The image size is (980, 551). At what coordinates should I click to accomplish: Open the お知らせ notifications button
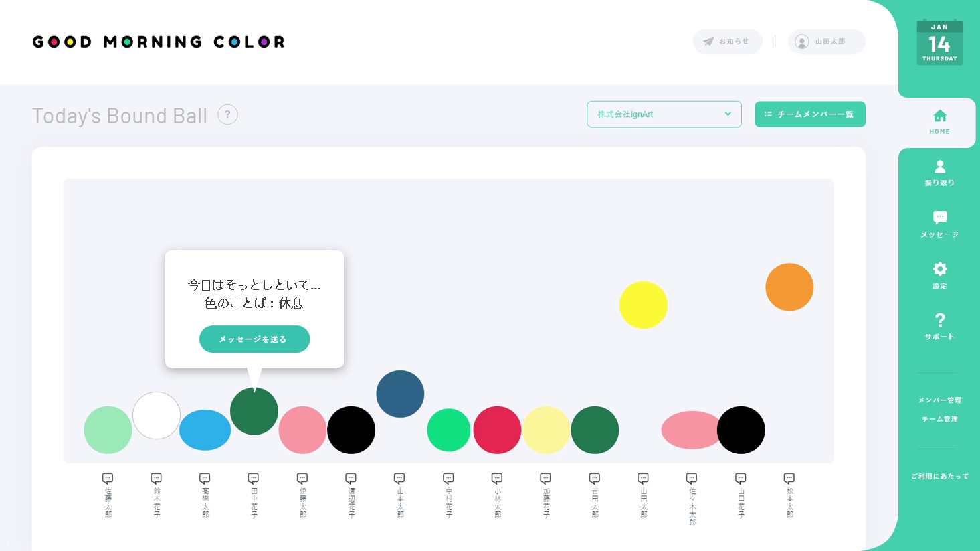(x=727, y=42)
